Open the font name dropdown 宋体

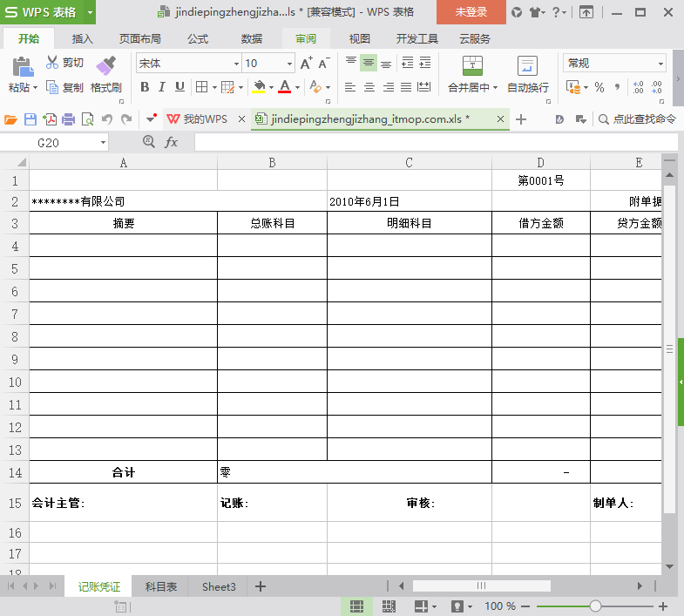point(236,64)
